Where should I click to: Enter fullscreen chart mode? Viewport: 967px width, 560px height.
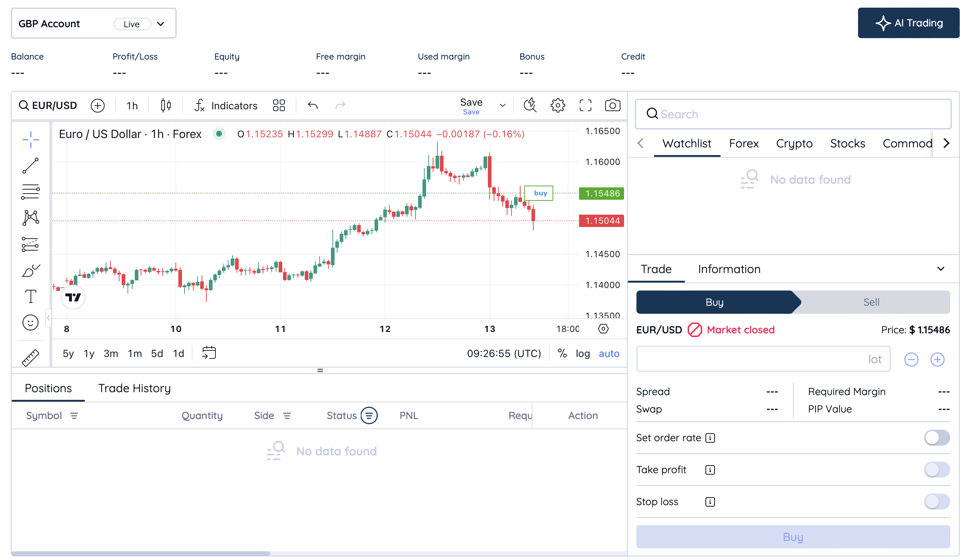point(585,105)
